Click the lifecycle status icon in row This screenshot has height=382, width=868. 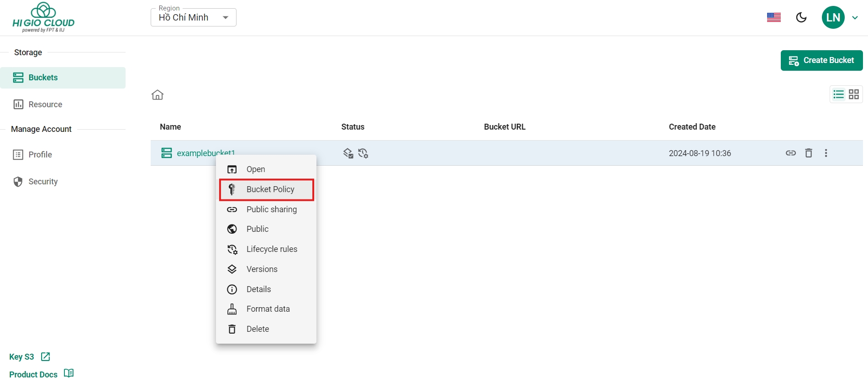coord(363,153)
